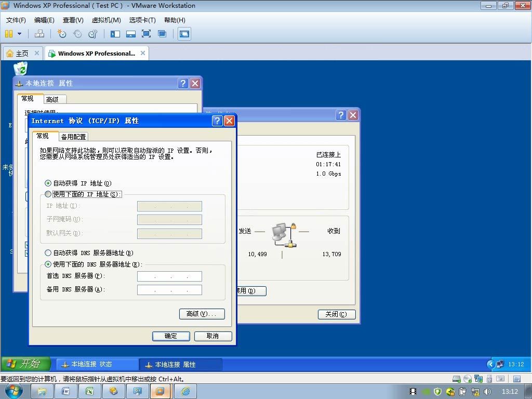Enter full screen mode
The image size is (532, 399).
146,34
